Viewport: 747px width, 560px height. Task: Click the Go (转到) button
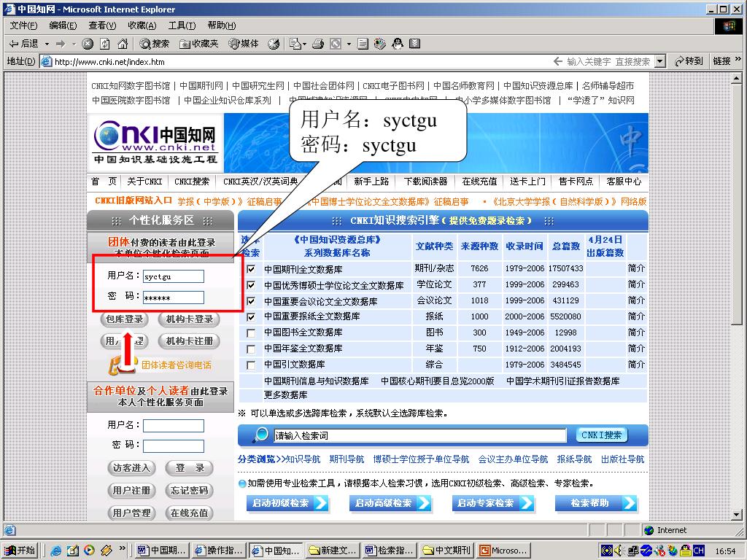[689, 61]
